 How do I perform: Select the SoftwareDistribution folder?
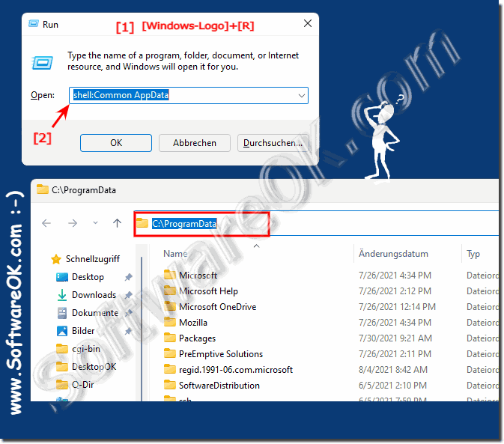(219, 386)
